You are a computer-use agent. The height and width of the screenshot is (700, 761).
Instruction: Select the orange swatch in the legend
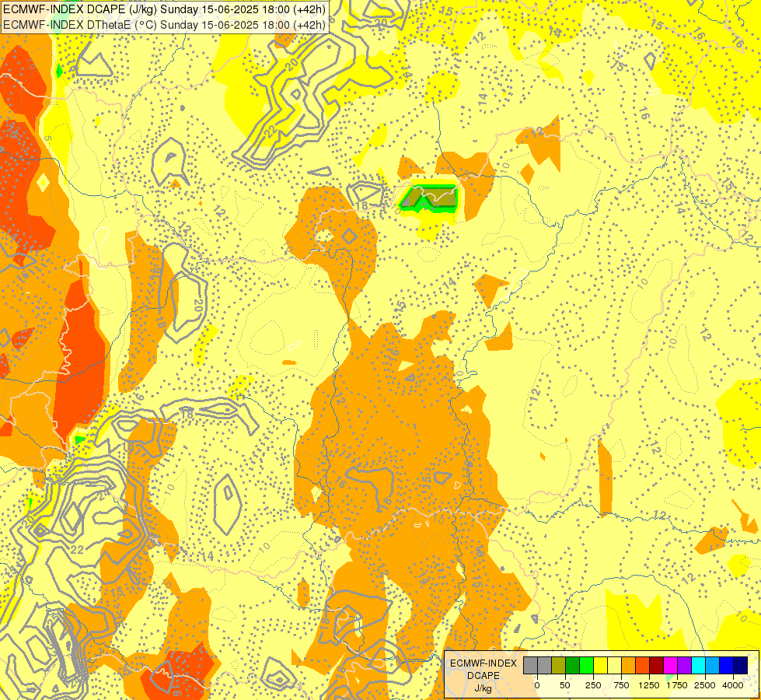(629, 666)
